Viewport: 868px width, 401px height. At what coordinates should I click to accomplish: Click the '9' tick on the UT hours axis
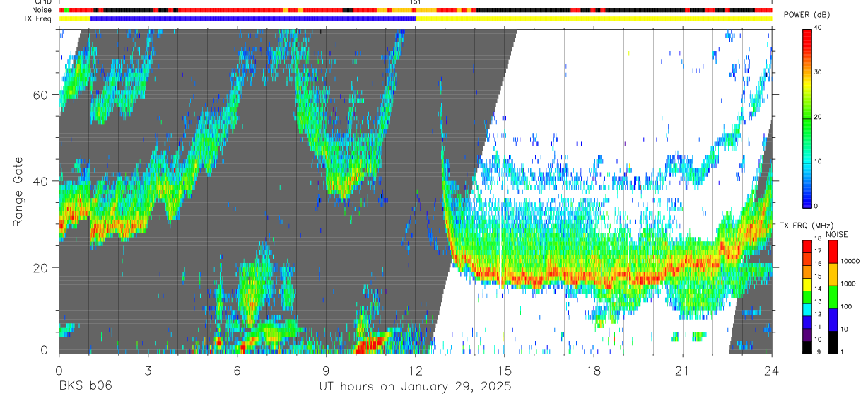[326, 370]
